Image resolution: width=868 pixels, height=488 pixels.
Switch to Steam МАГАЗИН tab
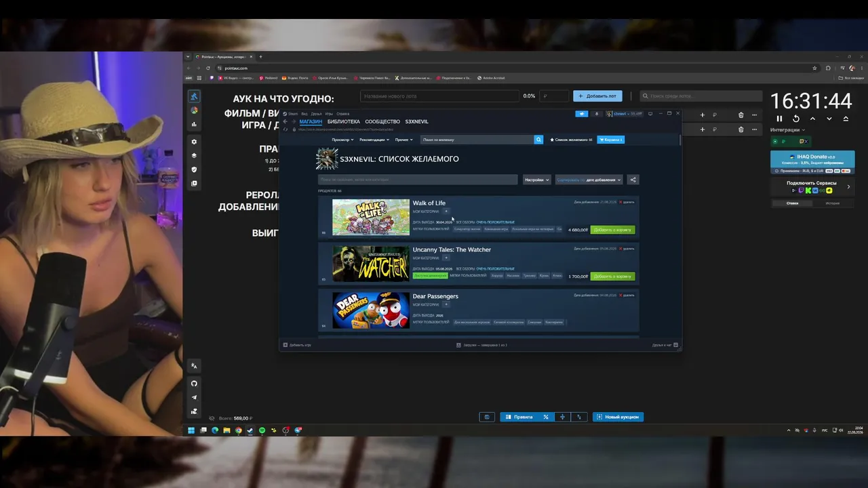311,122
